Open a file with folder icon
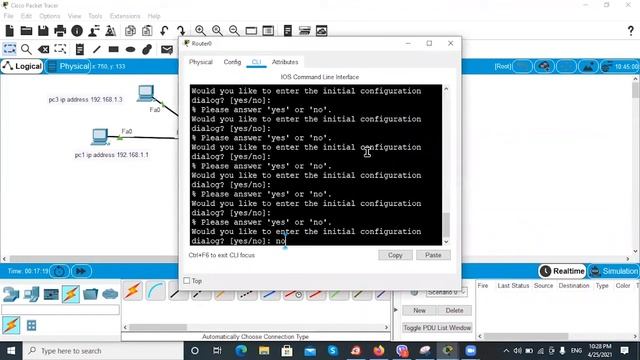The width and height of the screenshot is (640, 360). [26, 31]
